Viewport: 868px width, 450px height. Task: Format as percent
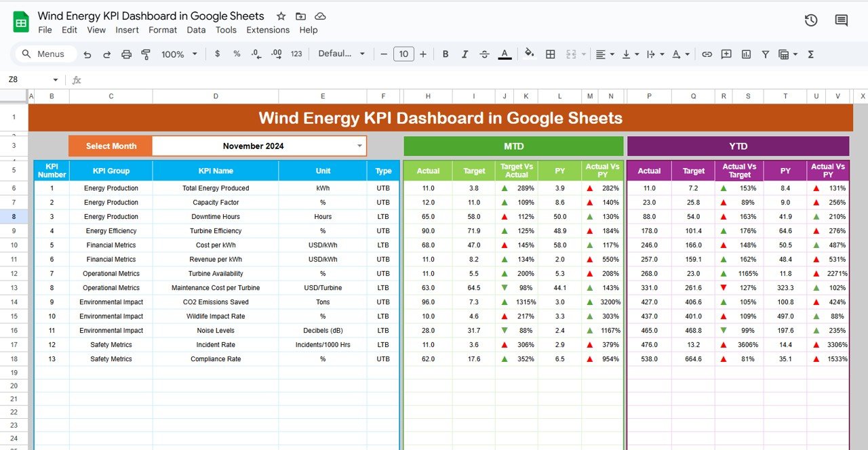point(237,54)
